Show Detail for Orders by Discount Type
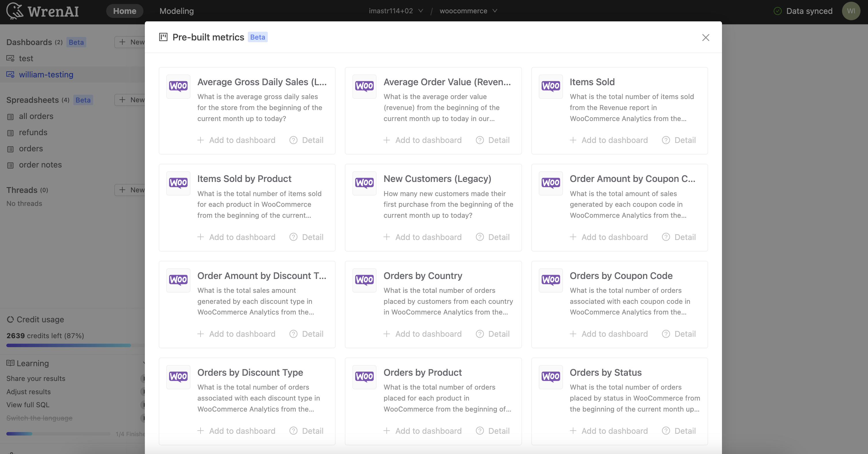Image resolution: width=868 pixels, height=454 pixels. point(306,431)
